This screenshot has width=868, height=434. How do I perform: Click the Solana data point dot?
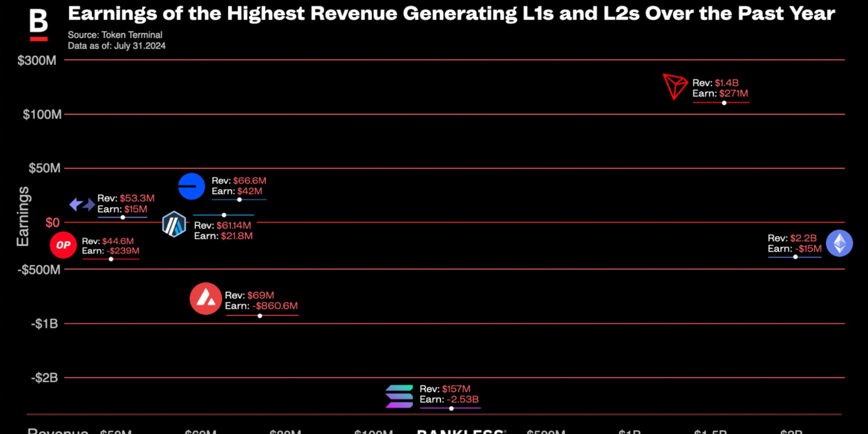click(452, 408)
